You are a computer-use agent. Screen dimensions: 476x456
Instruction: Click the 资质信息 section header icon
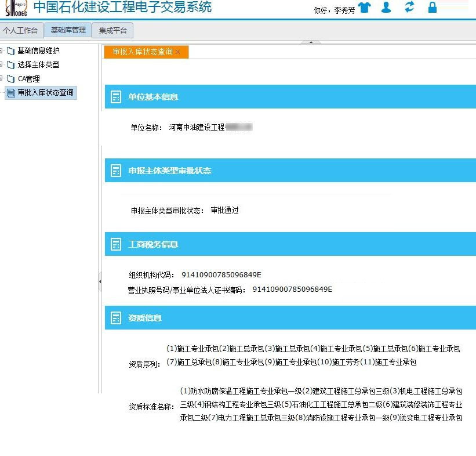[x=116, y=318]
